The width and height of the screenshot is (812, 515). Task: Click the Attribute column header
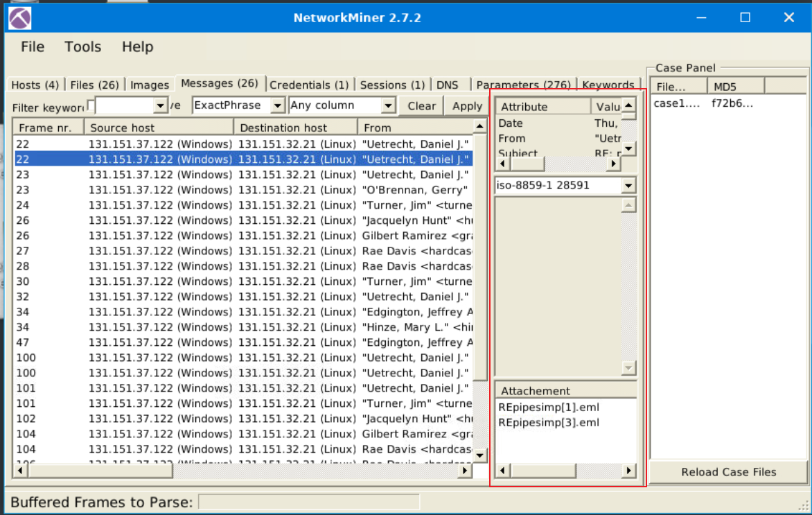[543, 107]
